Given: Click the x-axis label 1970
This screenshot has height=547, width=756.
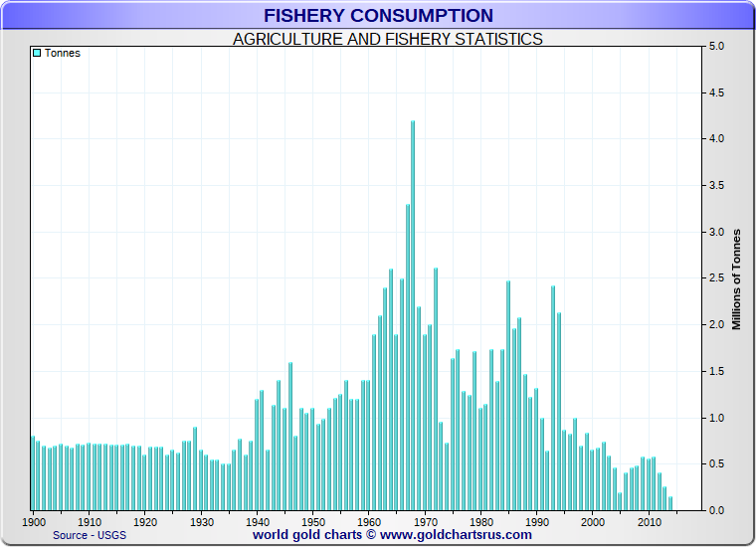Looking at the screenshot, I should pos(426,522).
